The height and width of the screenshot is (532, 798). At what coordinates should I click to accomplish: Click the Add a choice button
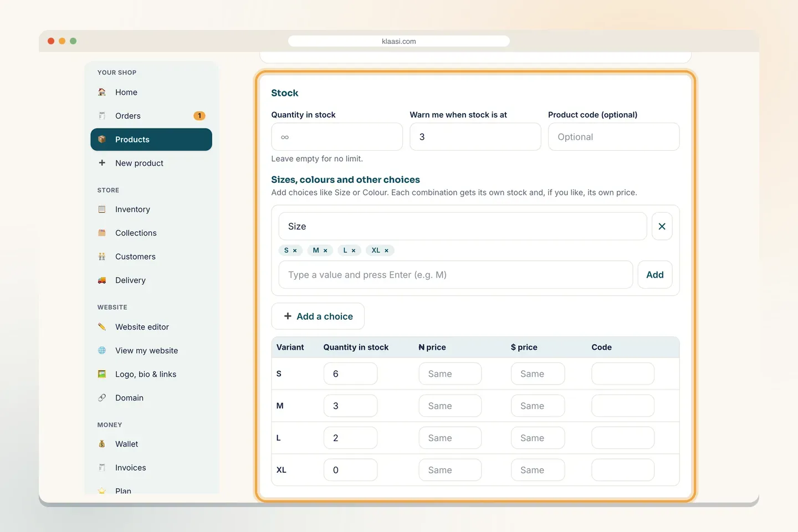click(318, 316)
